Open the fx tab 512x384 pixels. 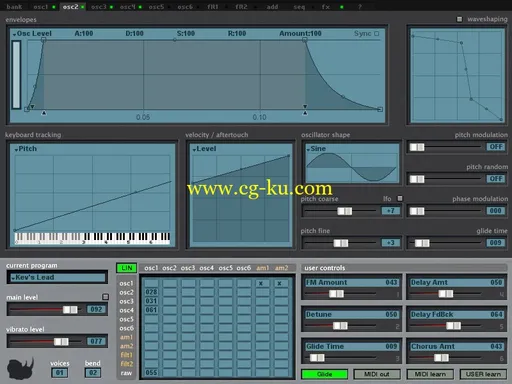tap(326, 7)
